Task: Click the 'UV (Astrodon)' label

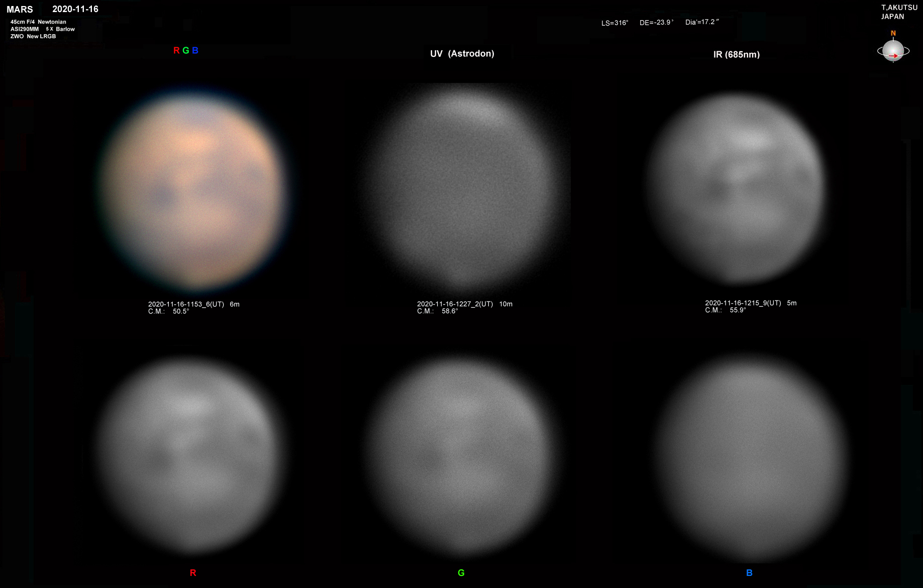Action: (462, 54)
